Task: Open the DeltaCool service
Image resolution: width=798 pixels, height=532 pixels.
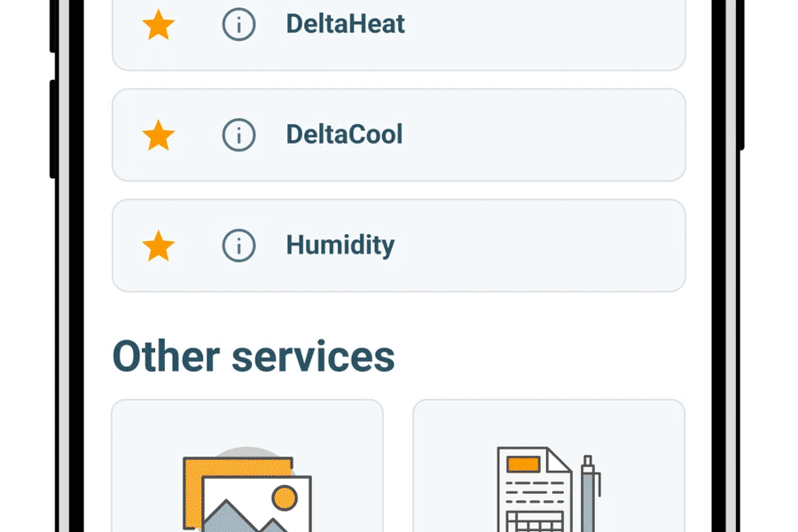Action: tap(398, 136)
